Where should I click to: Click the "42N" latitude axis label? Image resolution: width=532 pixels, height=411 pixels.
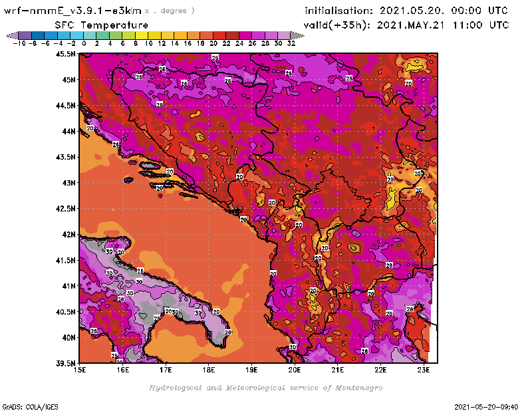(68, 235)
